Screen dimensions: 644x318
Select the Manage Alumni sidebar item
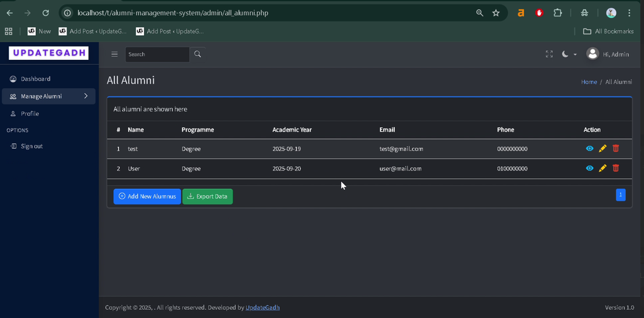48,96
